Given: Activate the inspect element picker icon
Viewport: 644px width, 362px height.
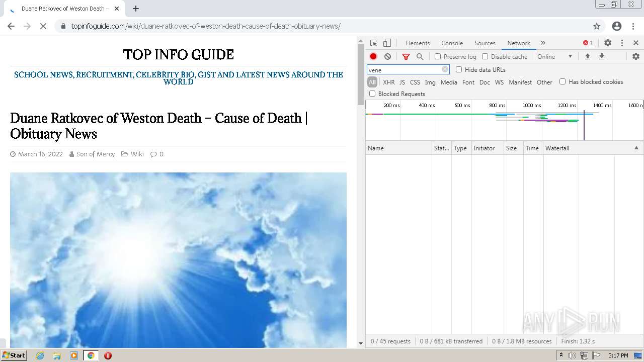Looking at the screenshot, I should pyautogui.click(x=373, y=43).
